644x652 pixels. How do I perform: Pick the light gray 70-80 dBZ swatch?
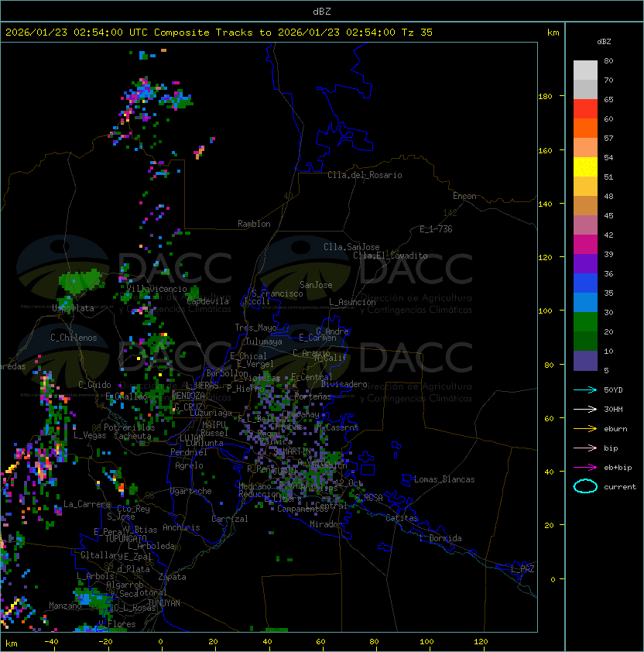[585, 70]
